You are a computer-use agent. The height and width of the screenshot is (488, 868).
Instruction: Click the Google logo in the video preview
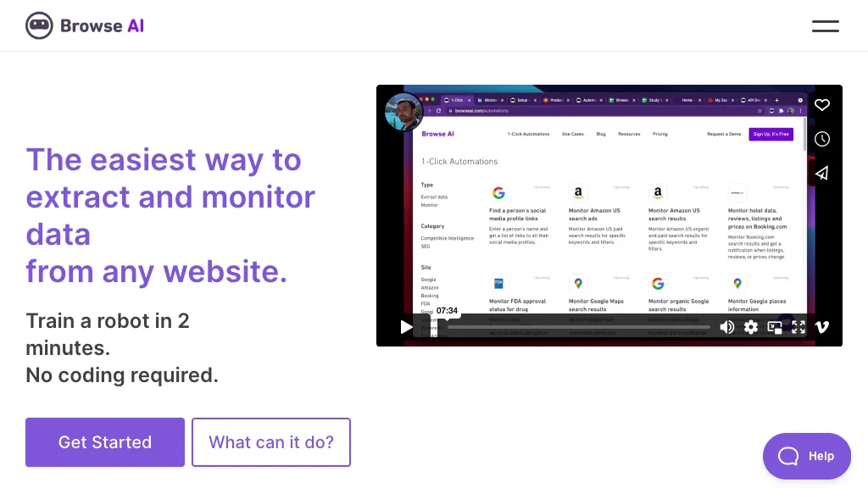(x=498, y=193)
